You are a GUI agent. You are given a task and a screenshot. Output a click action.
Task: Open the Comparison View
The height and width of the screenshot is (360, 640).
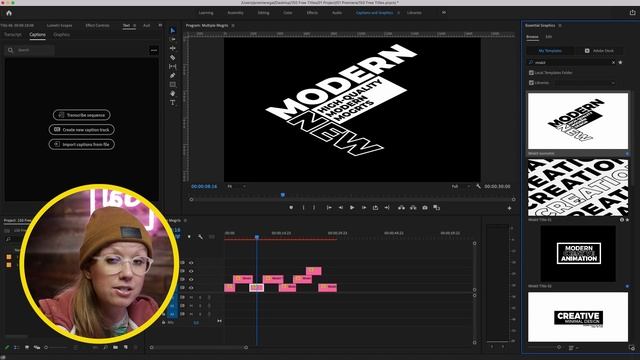[436, 208]
